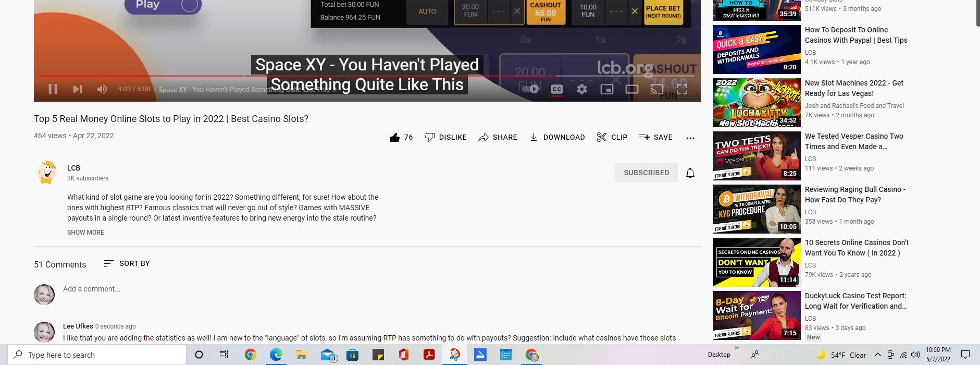Open How To Deposit PayPal video thumbnail
The image size is (980, 365).
point(756,50)
